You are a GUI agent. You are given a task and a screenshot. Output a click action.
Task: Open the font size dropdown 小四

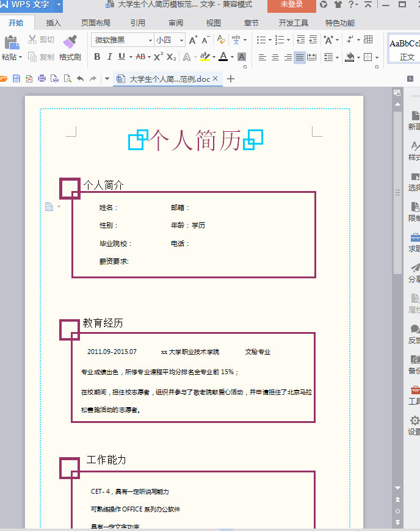pyautogui.click(x=181, y=40)
